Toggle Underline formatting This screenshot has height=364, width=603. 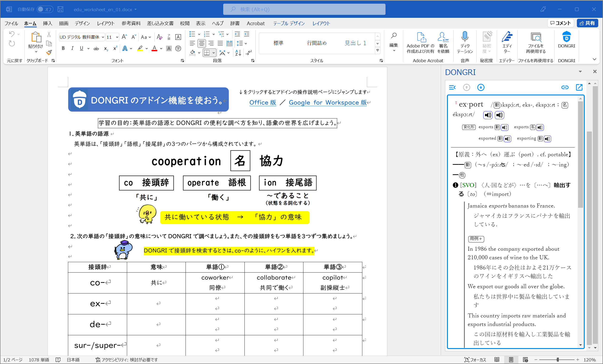click(81, 48)
